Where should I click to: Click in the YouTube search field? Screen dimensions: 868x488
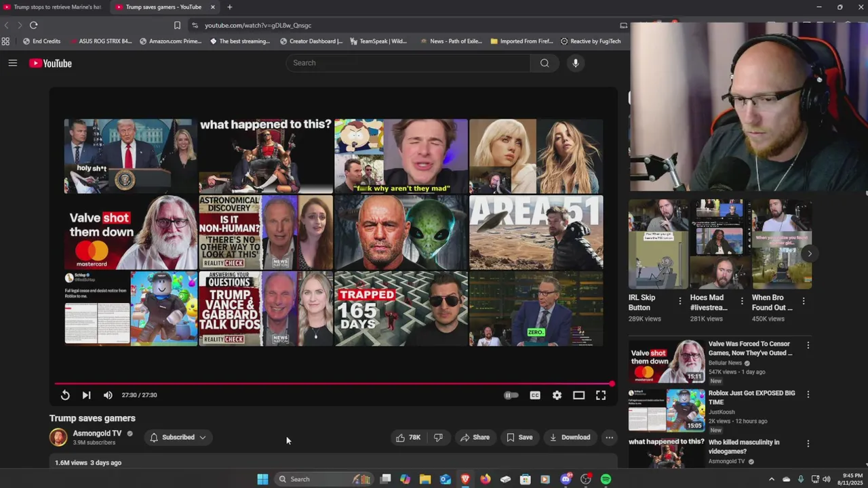coord(408,63)
